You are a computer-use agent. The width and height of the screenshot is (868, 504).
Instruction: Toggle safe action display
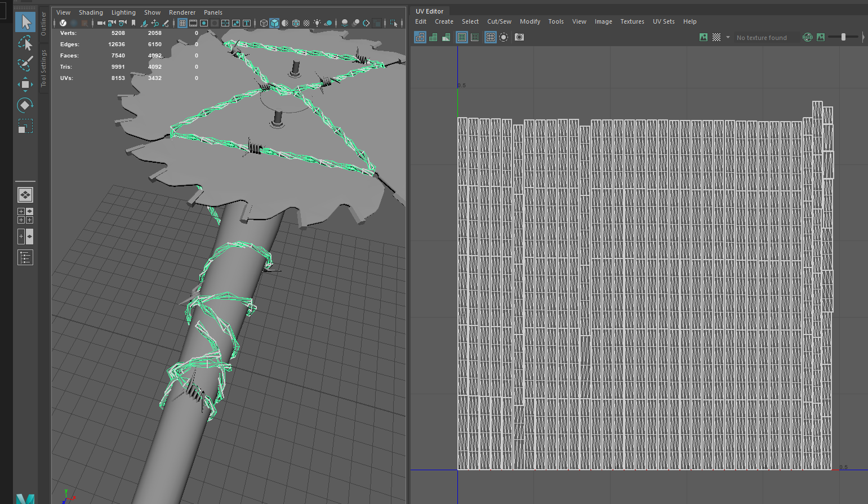click(x=236, y=23)
